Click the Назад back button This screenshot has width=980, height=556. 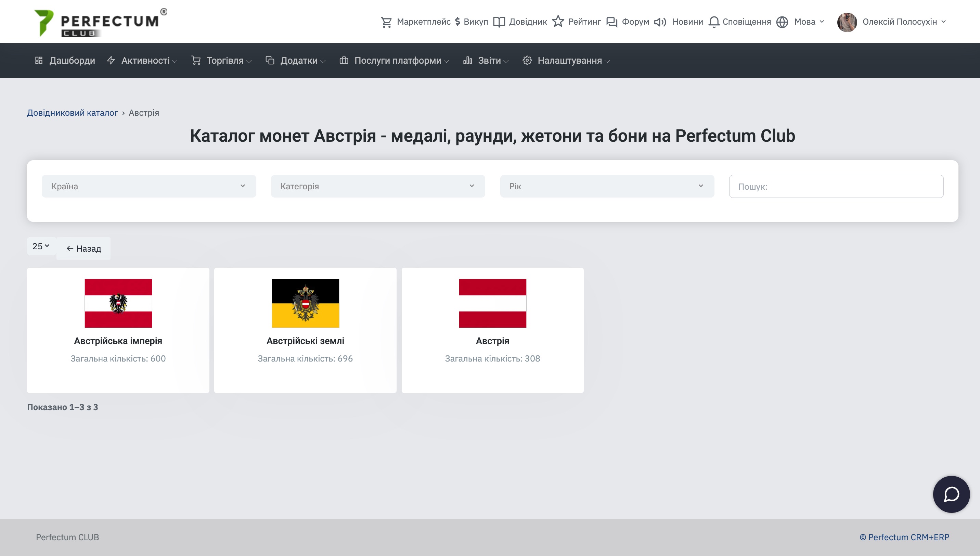pyautogui.click(x=83, y=249)
